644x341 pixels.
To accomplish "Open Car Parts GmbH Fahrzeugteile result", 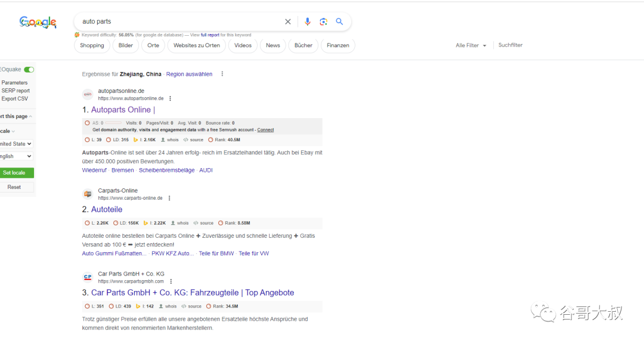I will pos(193,293).
